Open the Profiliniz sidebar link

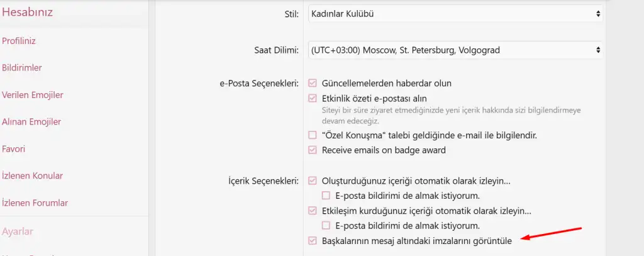[x=19, y=41]
